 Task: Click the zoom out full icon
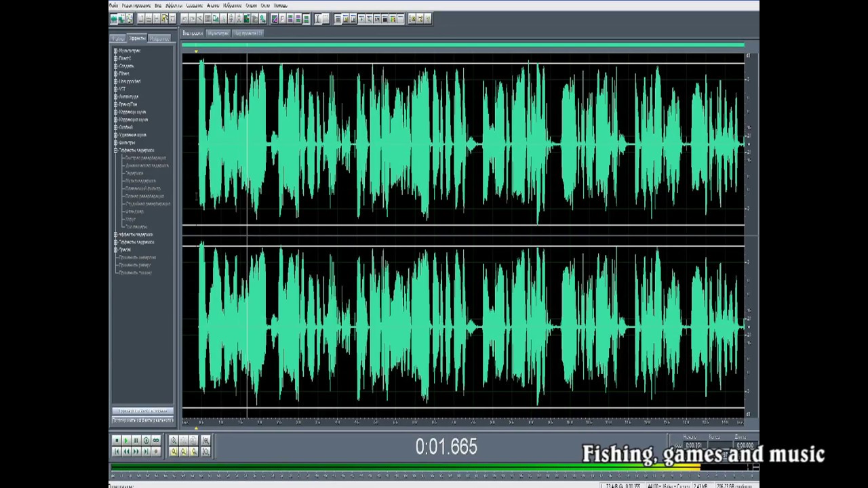coord(193,441)
